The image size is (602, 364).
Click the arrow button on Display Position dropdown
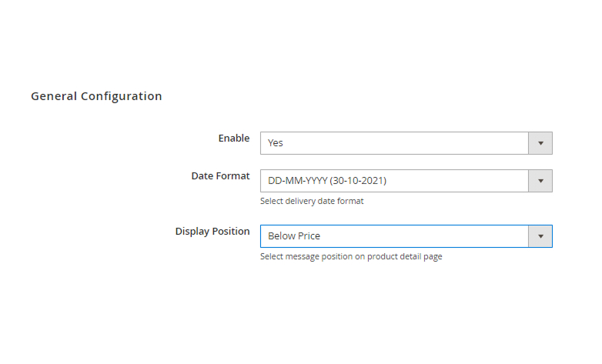[540, 236]
